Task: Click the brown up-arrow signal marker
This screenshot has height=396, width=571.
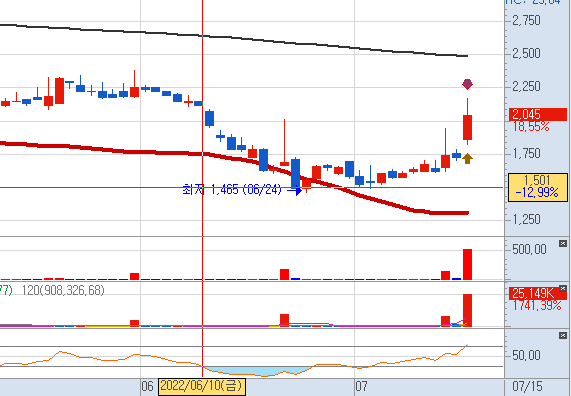Action: [467, 158]
